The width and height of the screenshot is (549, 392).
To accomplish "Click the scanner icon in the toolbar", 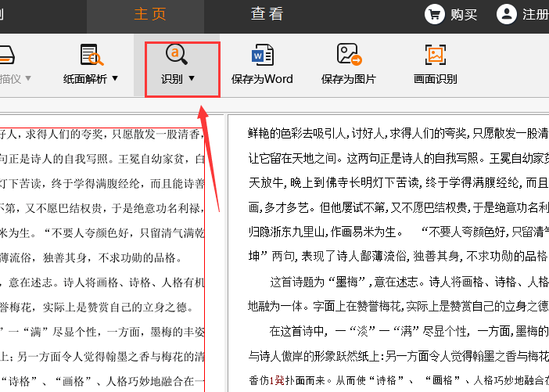I will [x=6, y=56].
